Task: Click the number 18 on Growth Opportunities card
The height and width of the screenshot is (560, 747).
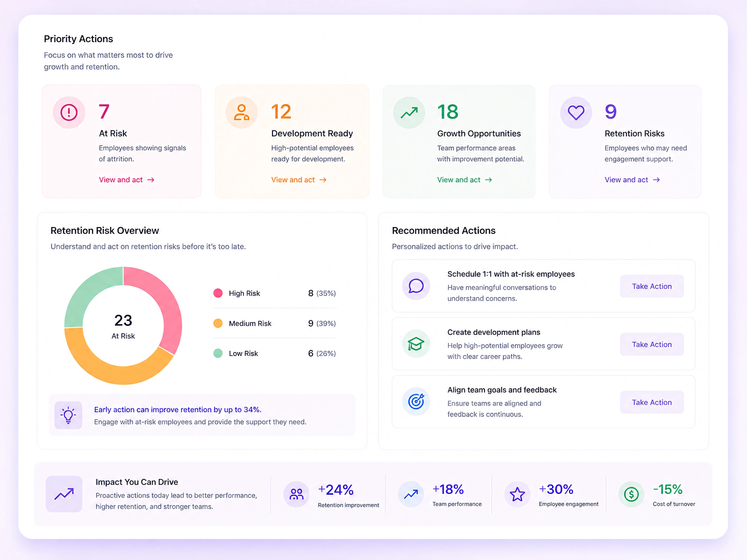Action: tap(448, 112)
